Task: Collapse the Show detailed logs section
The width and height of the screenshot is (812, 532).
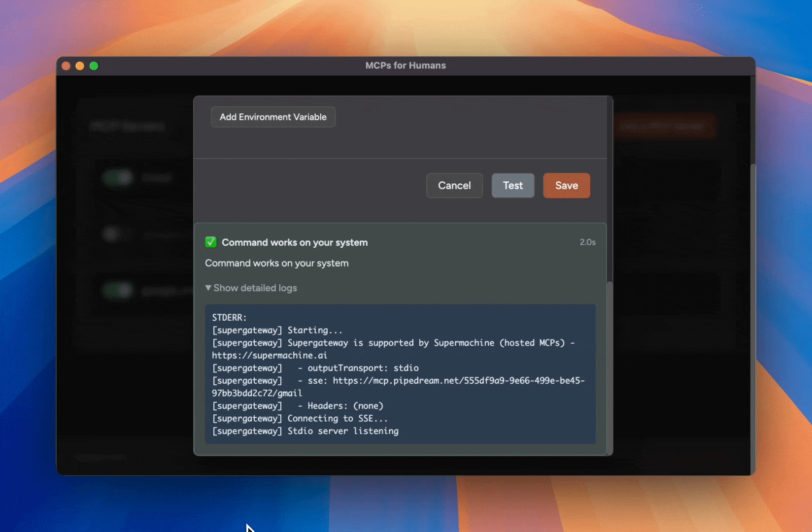Action: coord(251,288)
